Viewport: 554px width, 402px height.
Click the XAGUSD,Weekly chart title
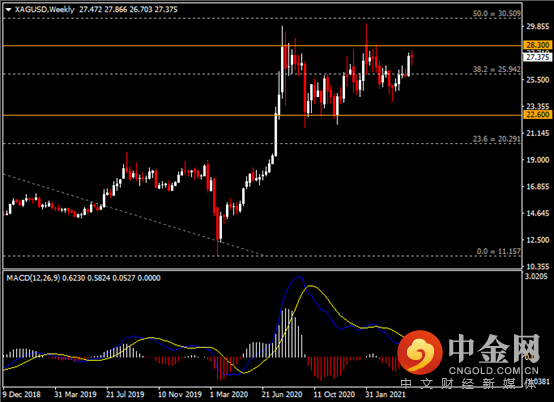tap(45, 10)
